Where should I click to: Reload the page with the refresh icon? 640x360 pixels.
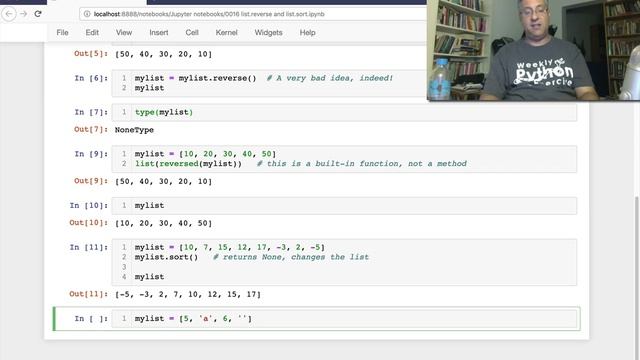coord(38,14)
